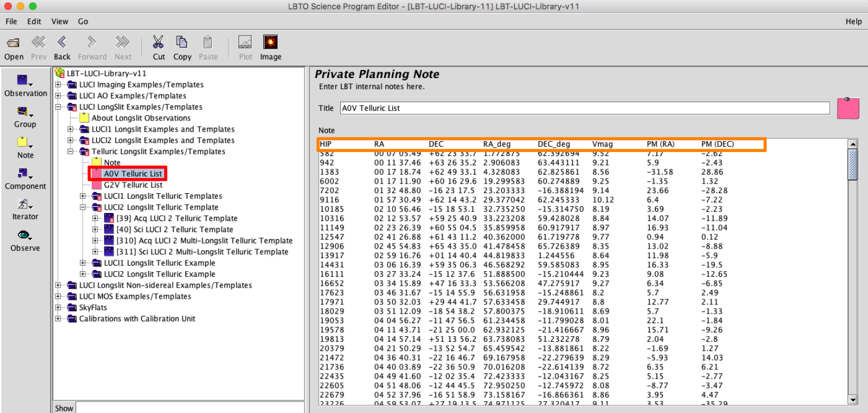The height and width of the screenshot is (413, 868).
Task: Click the pink note icon beside Title field
Action: point(848,107)
